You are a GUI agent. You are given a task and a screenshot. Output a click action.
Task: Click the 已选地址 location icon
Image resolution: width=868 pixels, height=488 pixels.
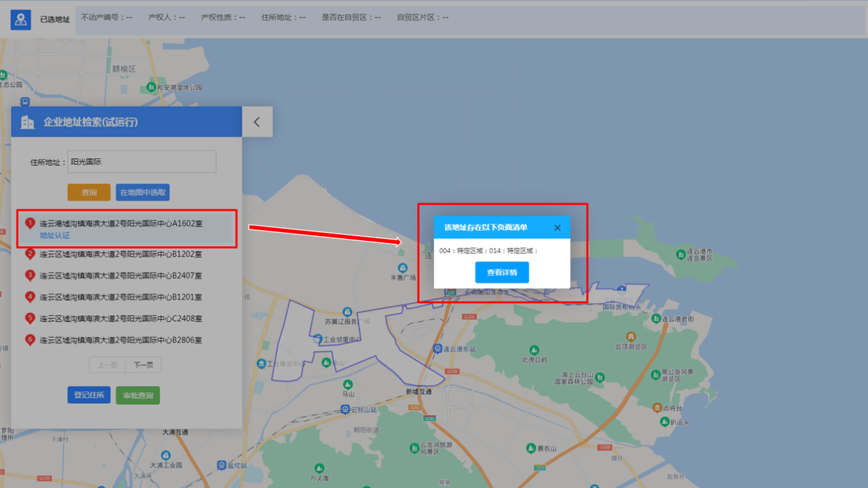(x=21, y=19)
